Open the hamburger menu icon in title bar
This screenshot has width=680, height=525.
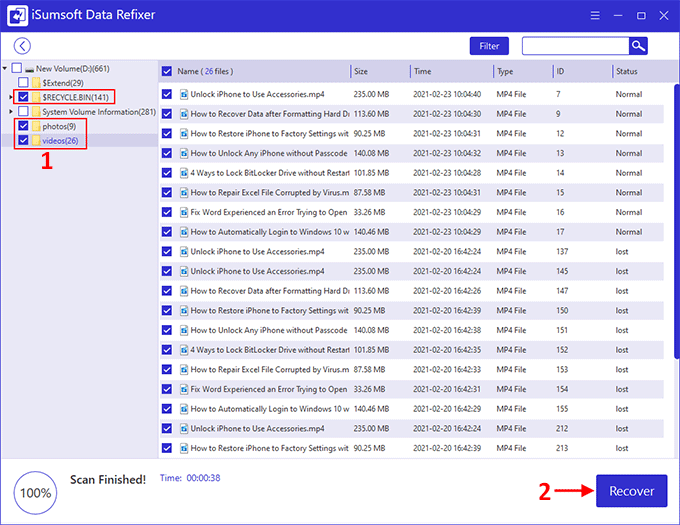[x=595, y=16]
